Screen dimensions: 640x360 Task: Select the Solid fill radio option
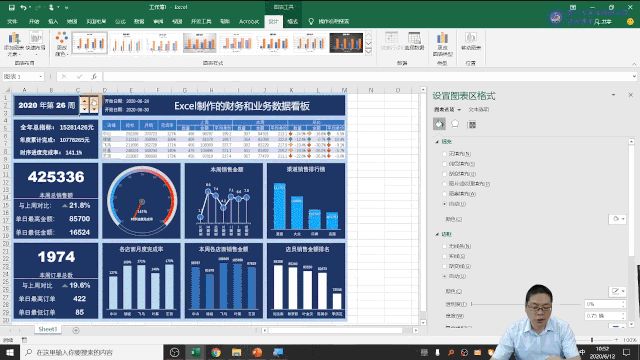(445, 164)
